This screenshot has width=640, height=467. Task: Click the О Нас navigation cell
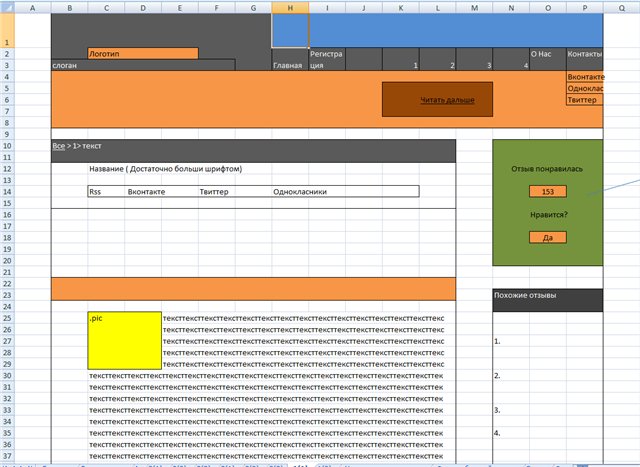pos(548,59)
